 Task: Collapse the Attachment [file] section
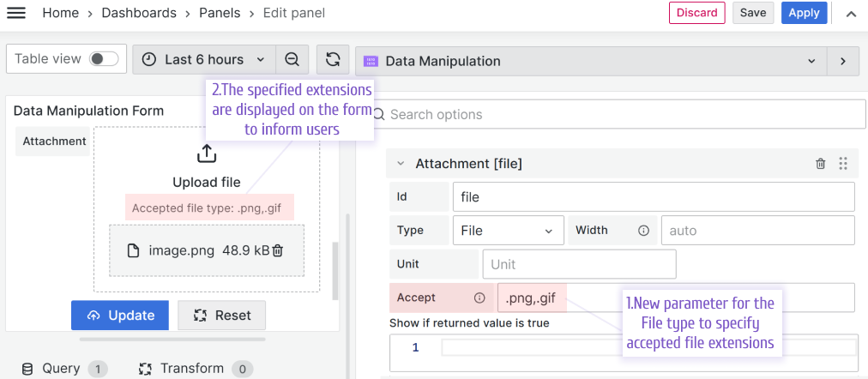pos(401,164)
